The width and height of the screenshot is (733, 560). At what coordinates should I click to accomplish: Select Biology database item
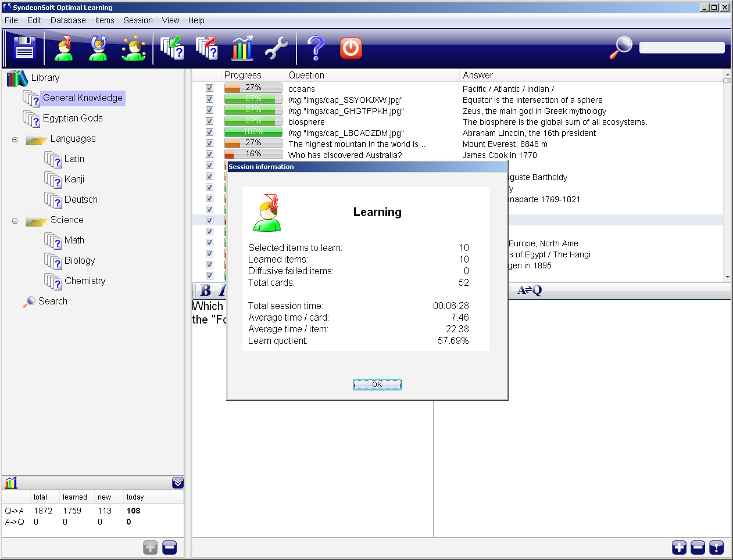(80, 261)
